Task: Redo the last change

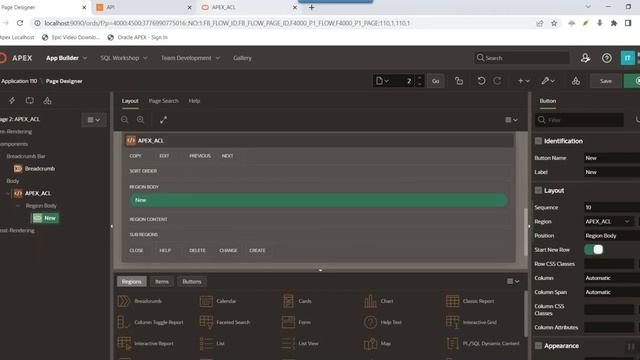Action: coord(497,81)
